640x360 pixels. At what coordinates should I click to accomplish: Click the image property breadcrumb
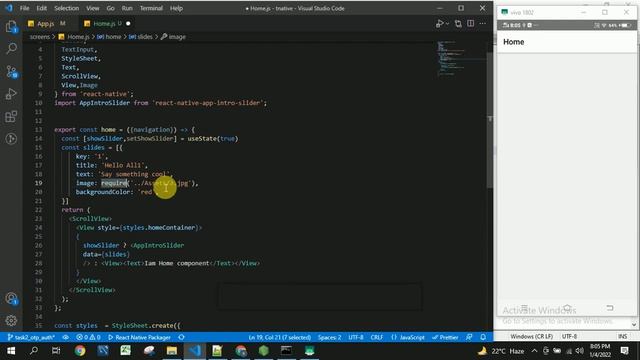[x=173, y=37]
